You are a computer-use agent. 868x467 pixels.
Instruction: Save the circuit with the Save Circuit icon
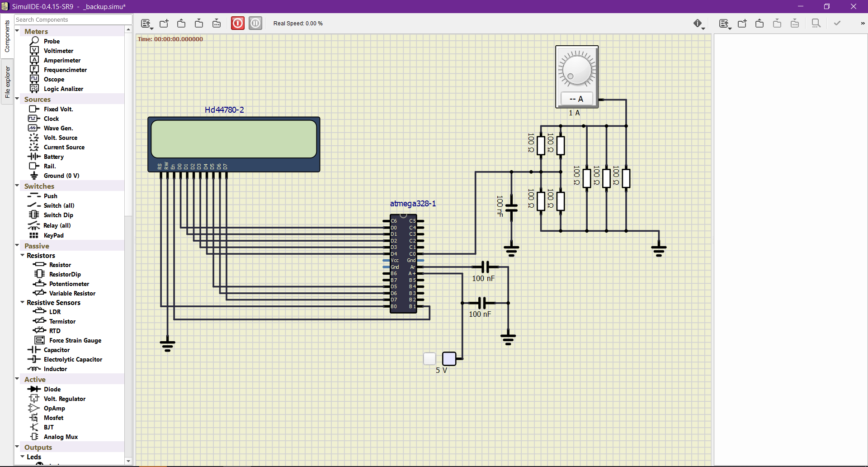click(x=199, y=23)
